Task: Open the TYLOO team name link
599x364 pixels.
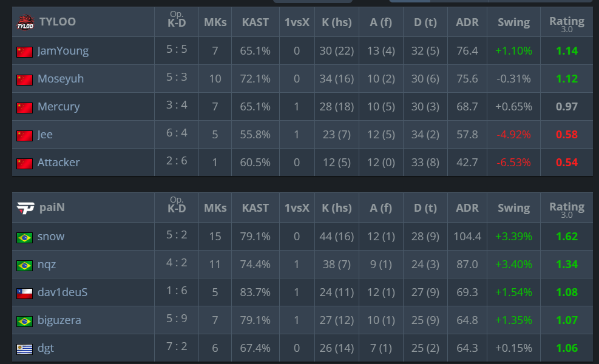Action: 57,22
